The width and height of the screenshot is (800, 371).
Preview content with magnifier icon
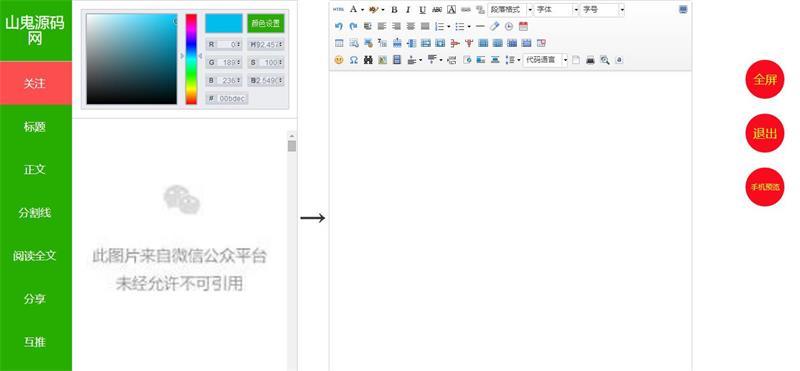pos(605,60)
